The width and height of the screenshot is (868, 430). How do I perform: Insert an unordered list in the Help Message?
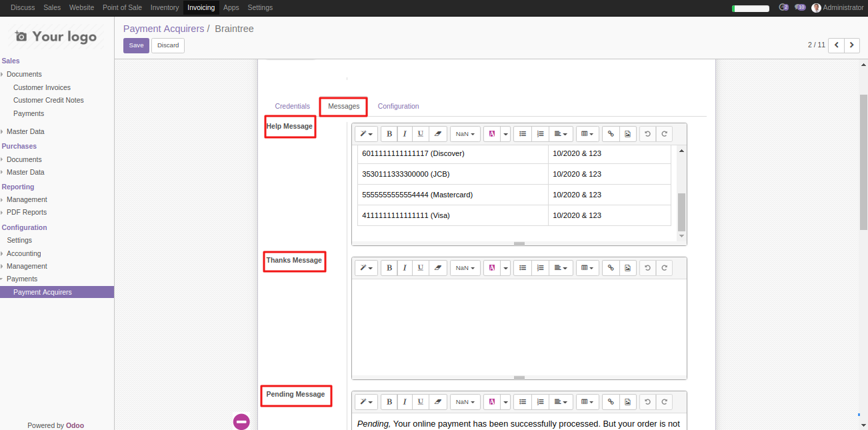tap(522, 133)
